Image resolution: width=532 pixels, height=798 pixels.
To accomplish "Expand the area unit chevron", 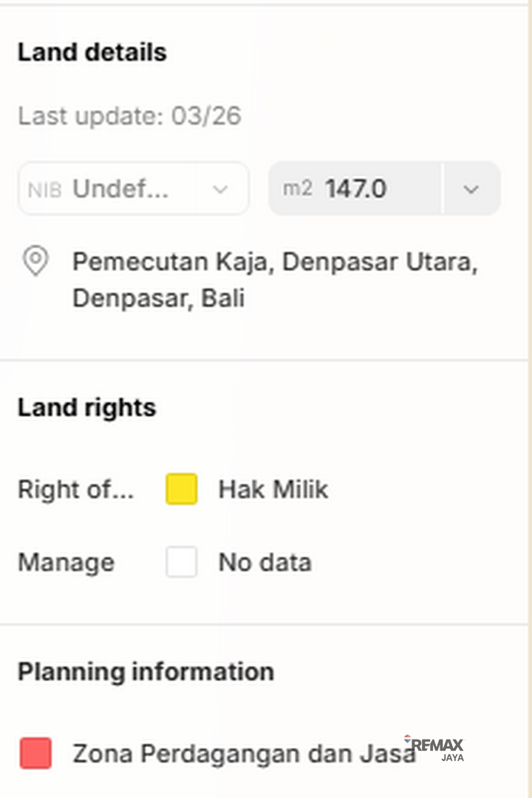I will 471,189.
